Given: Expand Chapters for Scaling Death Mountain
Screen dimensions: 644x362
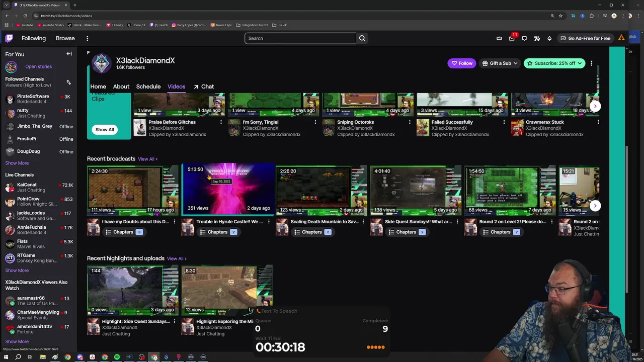Looking at the screenshot, I should click(x=312, y=232).
